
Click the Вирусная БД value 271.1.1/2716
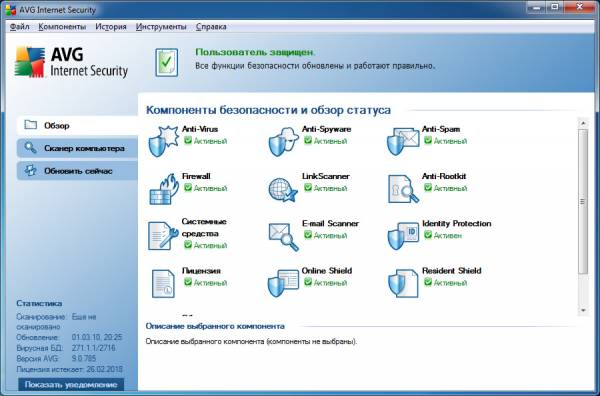93,348
